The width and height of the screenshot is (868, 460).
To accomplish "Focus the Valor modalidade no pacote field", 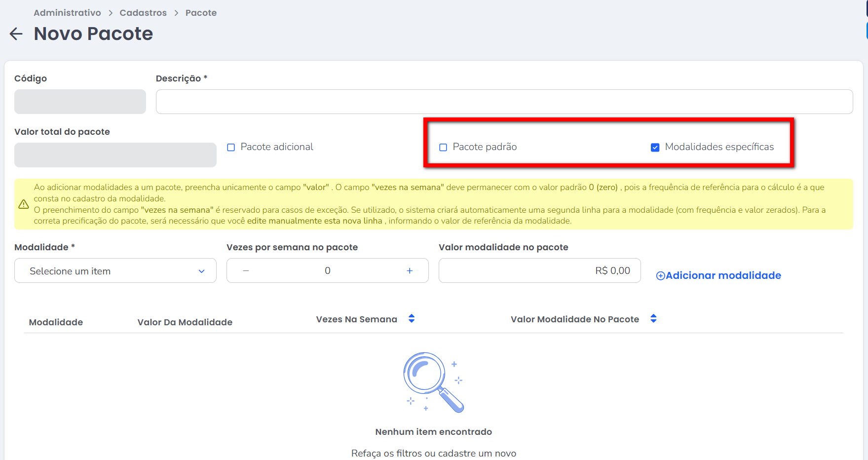I will 539,271.
